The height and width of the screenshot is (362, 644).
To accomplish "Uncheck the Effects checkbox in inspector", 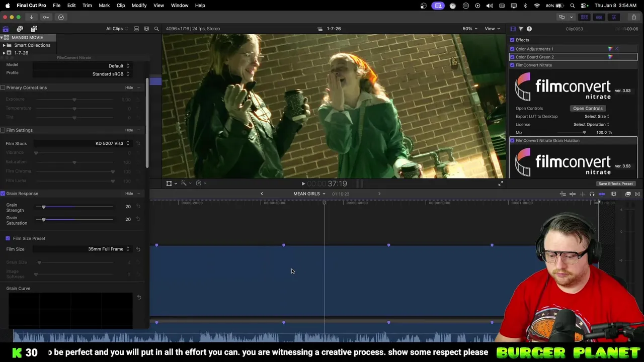I will click(x=512, y=40).
